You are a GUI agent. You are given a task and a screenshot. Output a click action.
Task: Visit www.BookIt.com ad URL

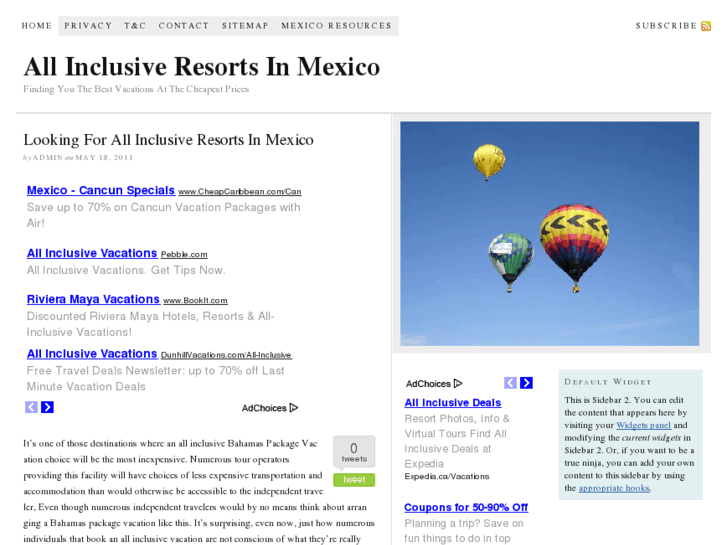point(195,301)
